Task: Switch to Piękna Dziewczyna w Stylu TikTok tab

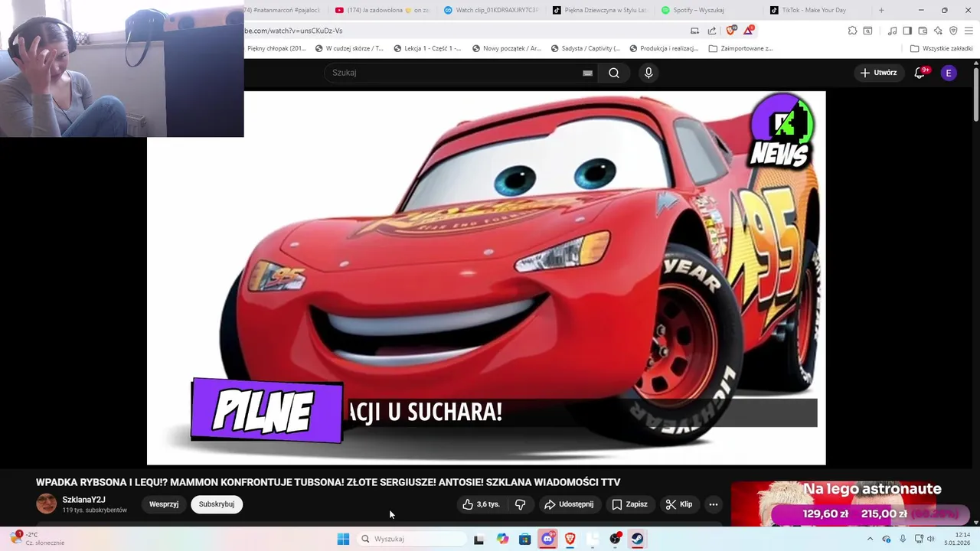Action: point(600,10)
